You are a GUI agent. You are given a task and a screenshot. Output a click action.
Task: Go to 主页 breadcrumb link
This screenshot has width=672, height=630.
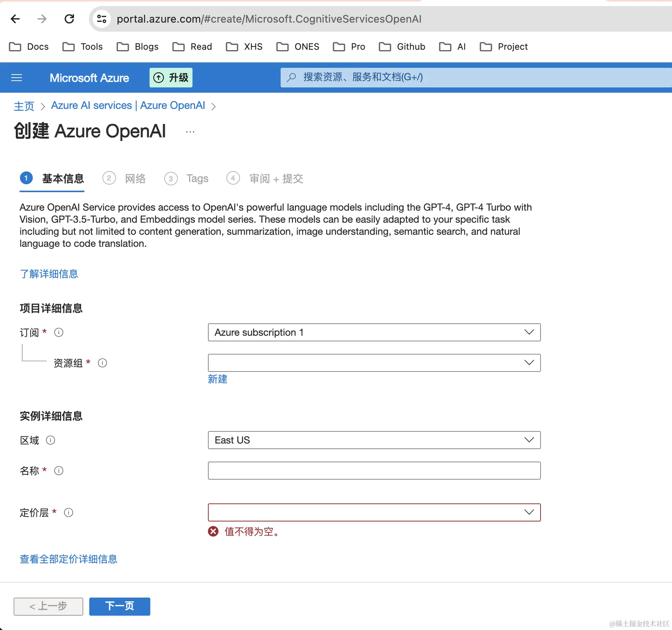(x=24, y=106)
